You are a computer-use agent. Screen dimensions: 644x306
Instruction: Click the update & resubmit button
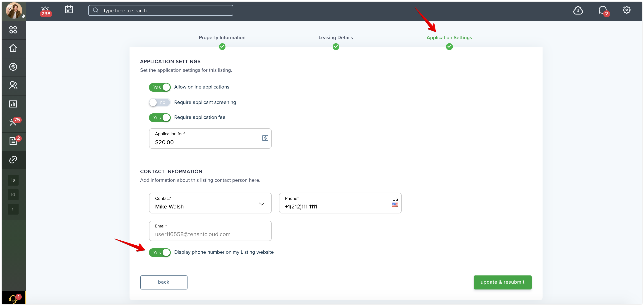[x=502, y=282]
